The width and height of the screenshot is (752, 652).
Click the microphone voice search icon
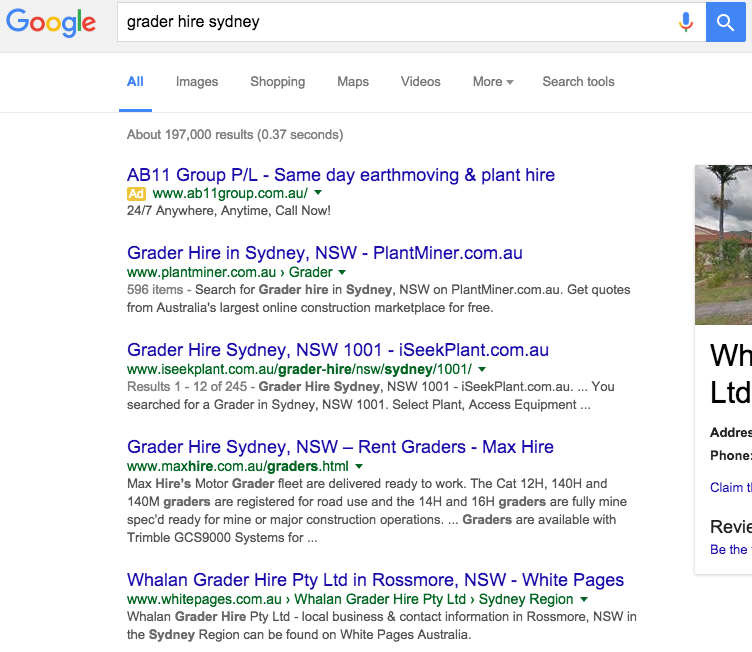686,22
